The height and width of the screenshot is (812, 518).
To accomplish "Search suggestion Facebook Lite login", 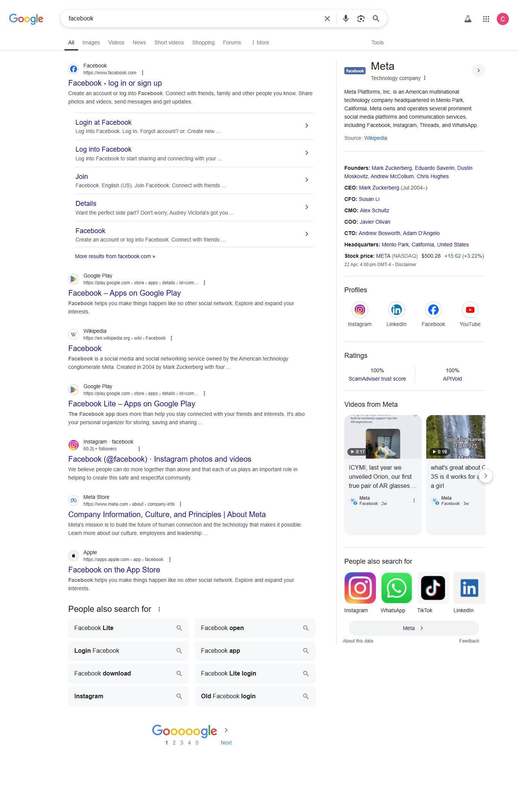I will (x=255, y=674).
